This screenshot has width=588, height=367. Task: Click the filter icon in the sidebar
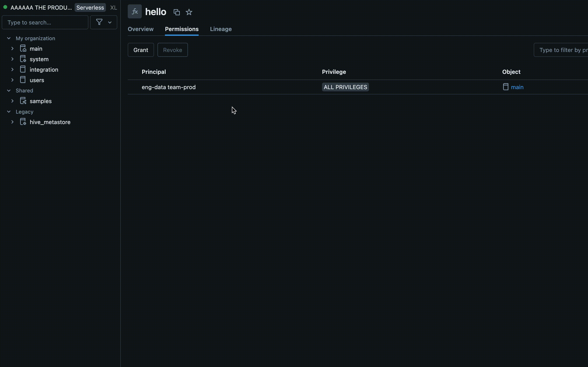tap(100, 23)
